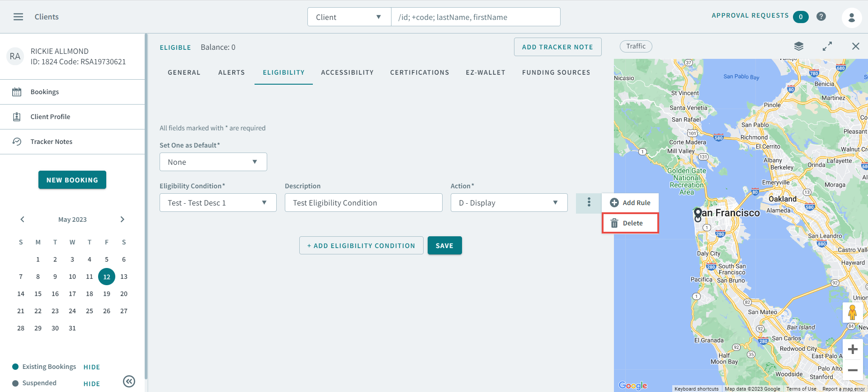Click the three-dot row options icon
868x392 pixels.
click(589, 202)
